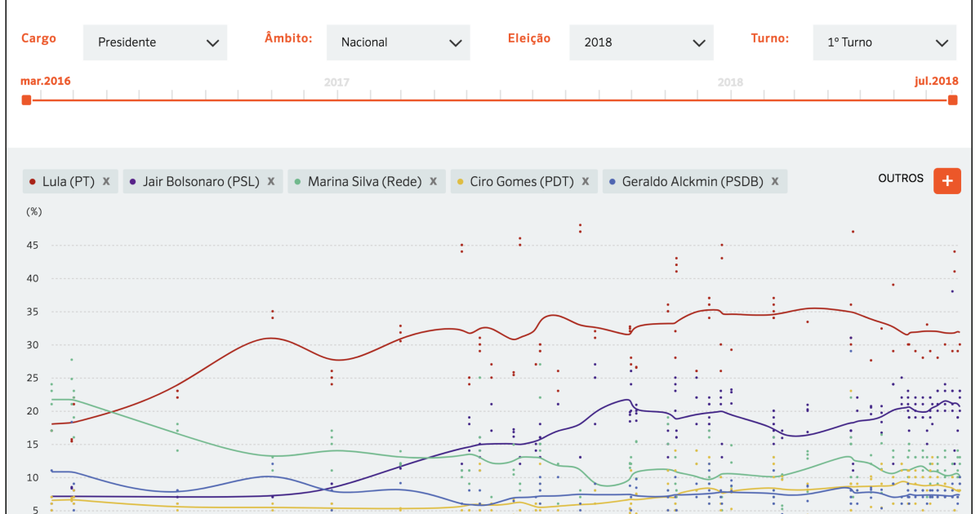980x514 pixels.
Task: Expand the Âmbito dropdown showing Nacional
Action: [x=399, y=42]
